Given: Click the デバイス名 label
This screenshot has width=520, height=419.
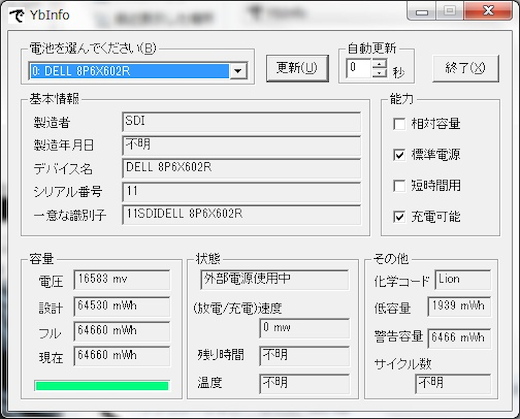Looking at the screenshot, I should (63, 169).
